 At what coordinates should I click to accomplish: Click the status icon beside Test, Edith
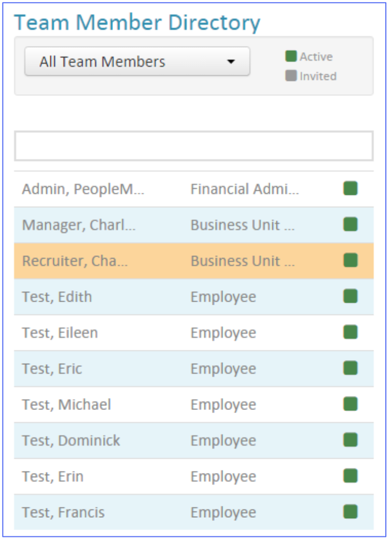tap(351, 296)
